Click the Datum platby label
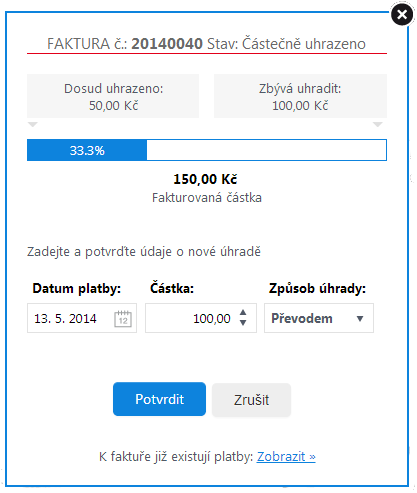Viewport: 417px width, 493px height. [77, 288]
